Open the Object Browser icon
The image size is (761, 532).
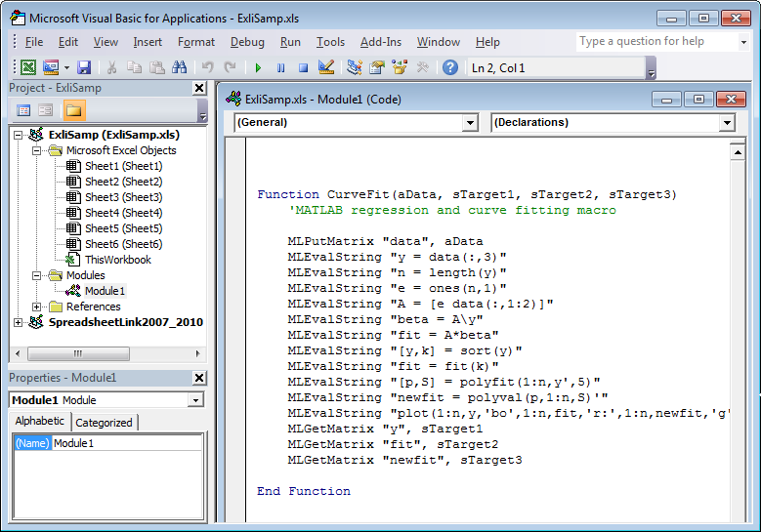(x=400, y=67)
